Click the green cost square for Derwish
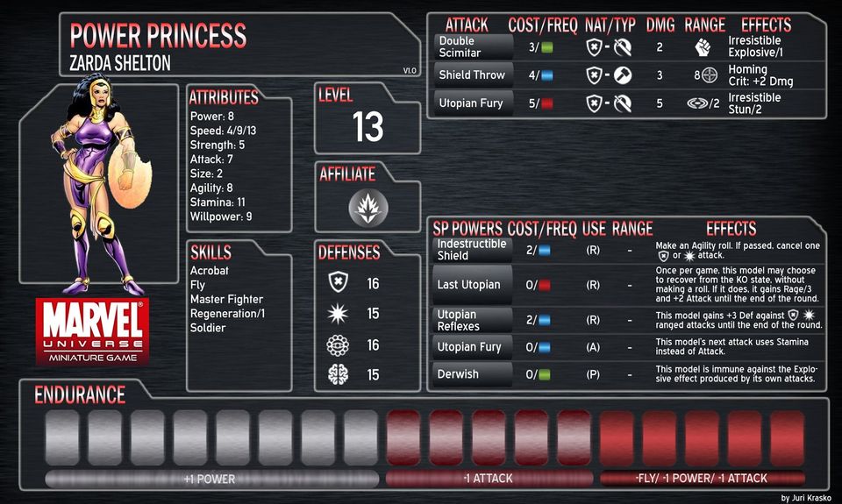The width and height of the screenshot is (842, 504). click(544, 374)
